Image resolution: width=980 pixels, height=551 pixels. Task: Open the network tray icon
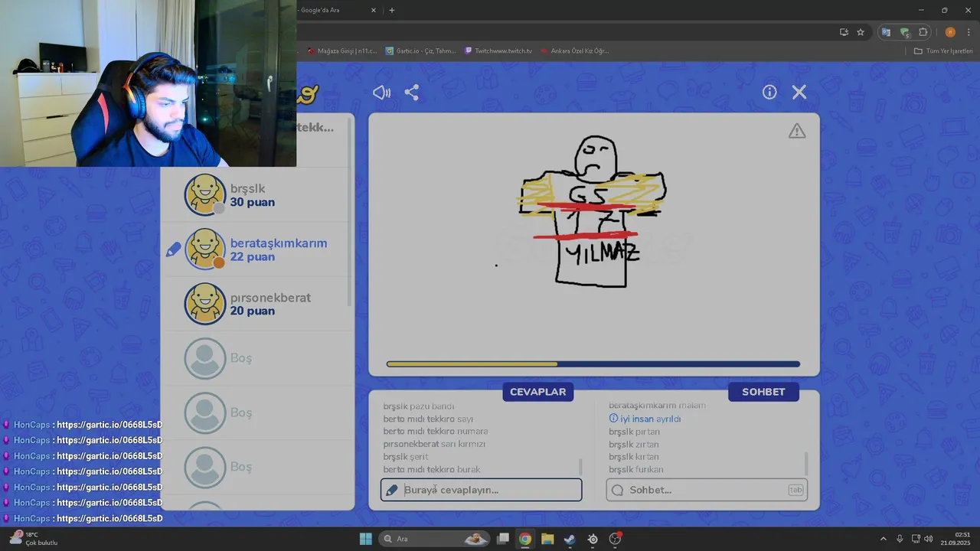[x=916, y=539]
